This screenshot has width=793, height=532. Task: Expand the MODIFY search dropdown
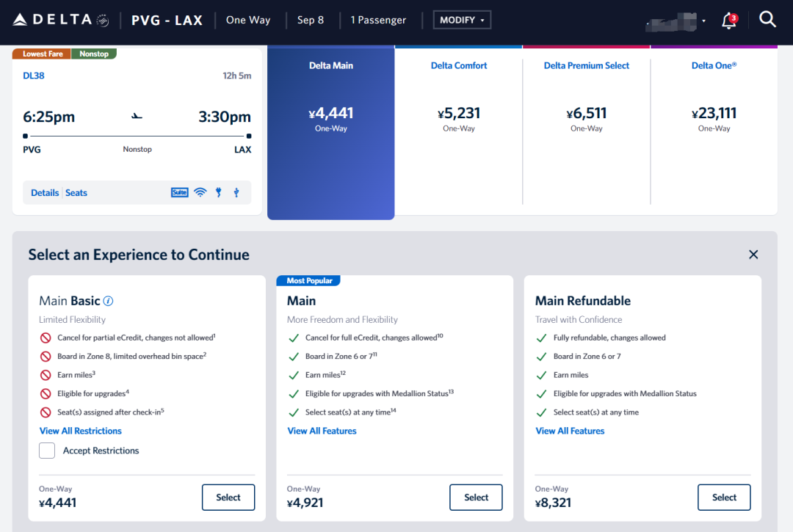[462, 20]
